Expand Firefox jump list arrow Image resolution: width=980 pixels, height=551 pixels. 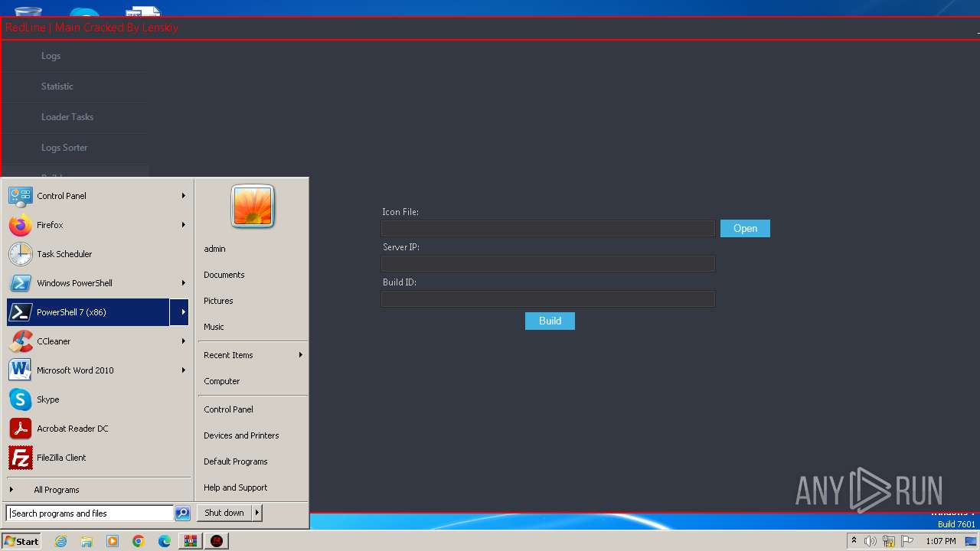(x=184, y=225)
